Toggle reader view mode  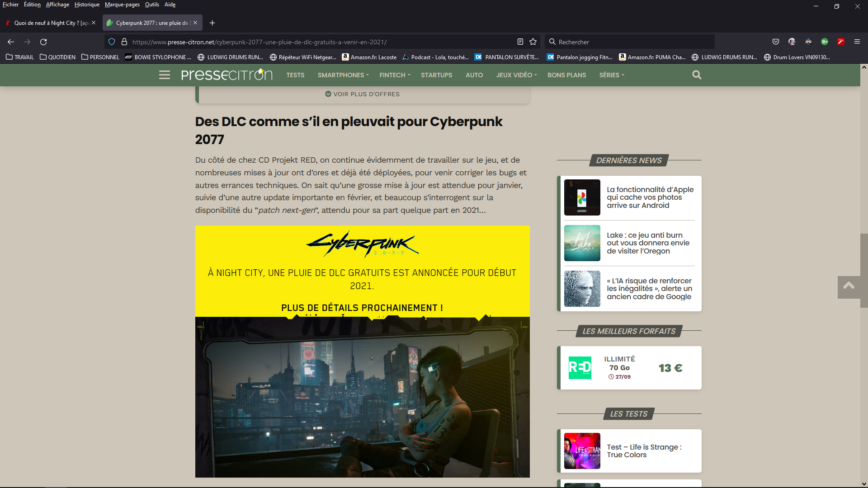pos(520,42)
